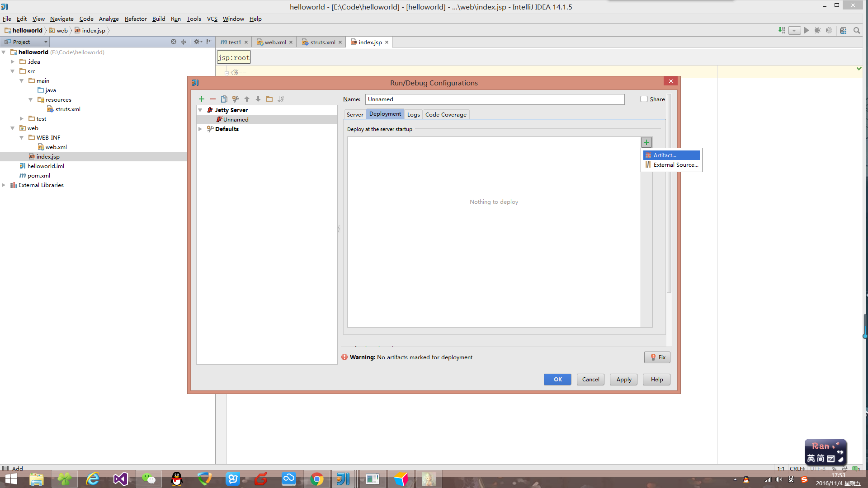
Task: Open the VCS menu
Action: click(x=212, y=19)
